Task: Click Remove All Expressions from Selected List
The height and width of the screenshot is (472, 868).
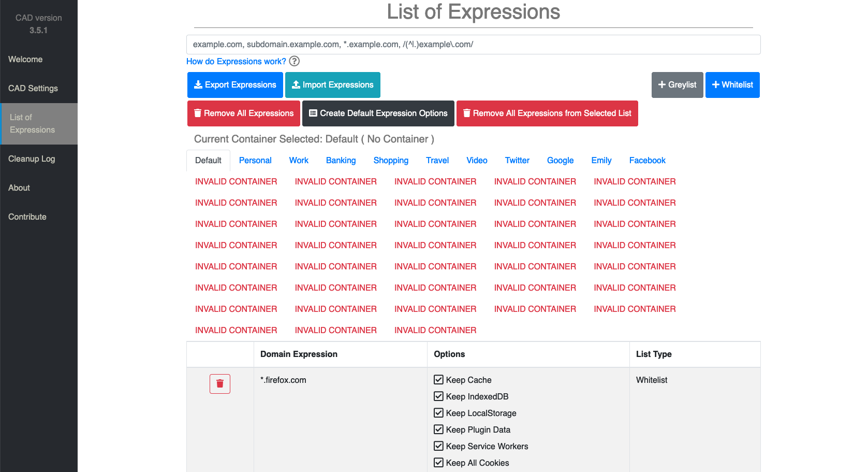Action: [547, 113]
